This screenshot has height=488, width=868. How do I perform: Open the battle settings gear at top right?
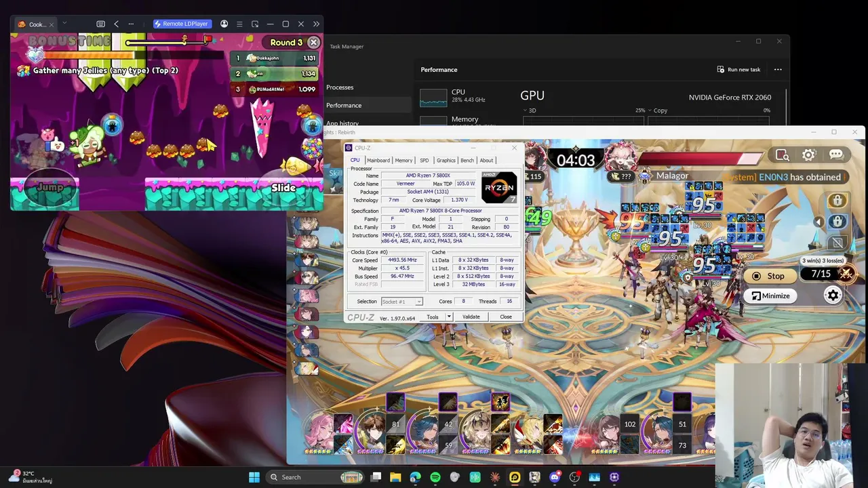(809, 155)
